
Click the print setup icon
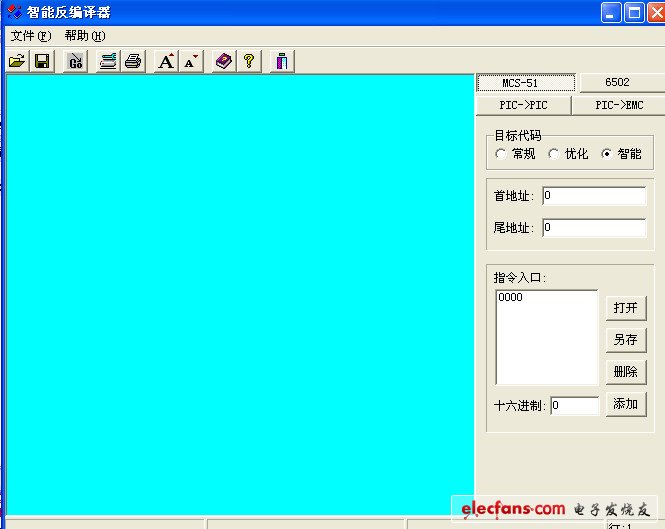(107, 61)
